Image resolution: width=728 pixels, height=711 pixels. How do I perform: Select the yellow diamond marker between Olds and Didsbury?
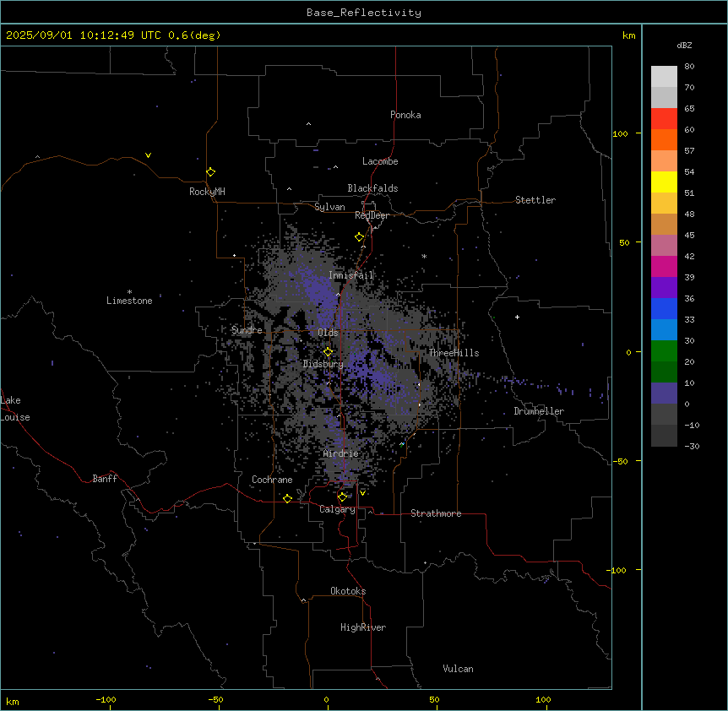point(328,352)
